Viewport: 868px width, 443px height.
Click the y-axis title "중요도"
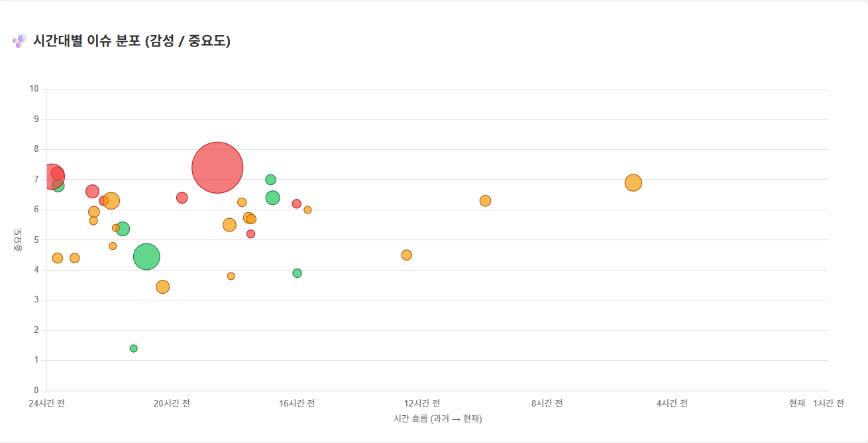18,240
